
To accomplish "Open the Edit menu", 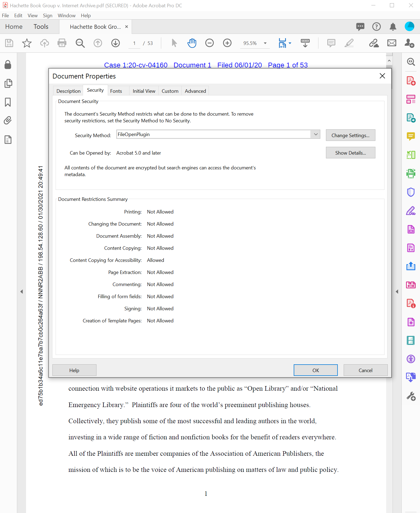I will click(18, 15).
